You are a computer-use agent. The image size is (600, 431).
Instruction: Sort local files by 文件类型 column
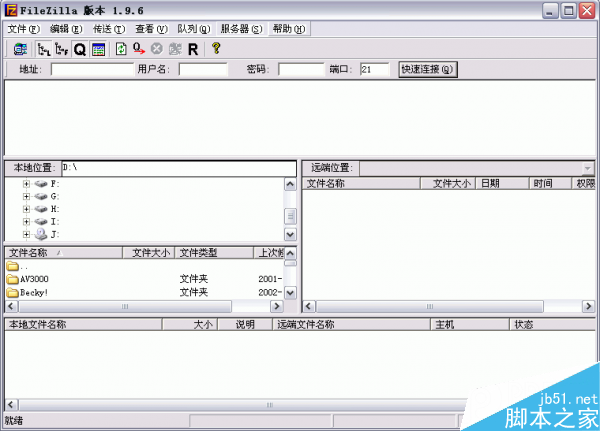point(214,253)
